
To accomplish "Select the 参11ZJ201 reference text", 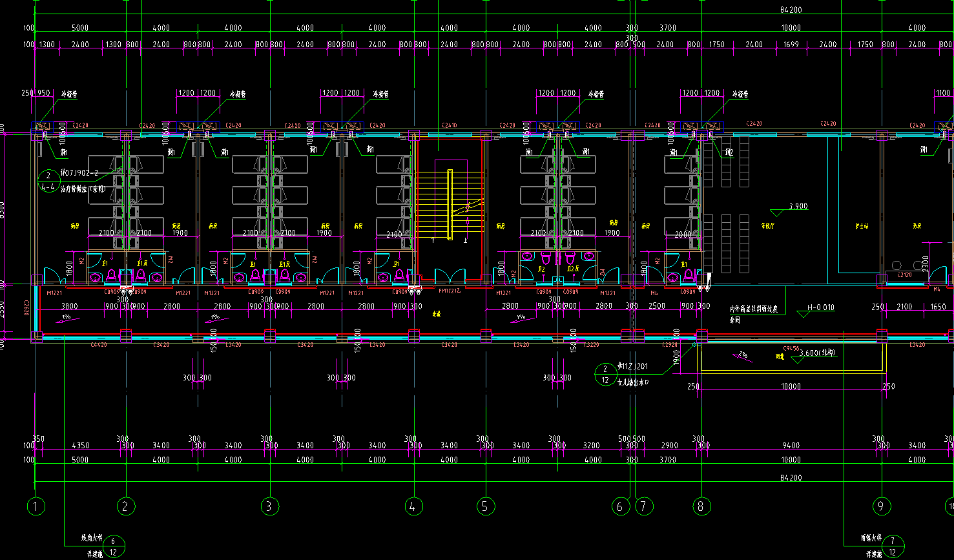I will pyautogui.click(x=632, y=366).
